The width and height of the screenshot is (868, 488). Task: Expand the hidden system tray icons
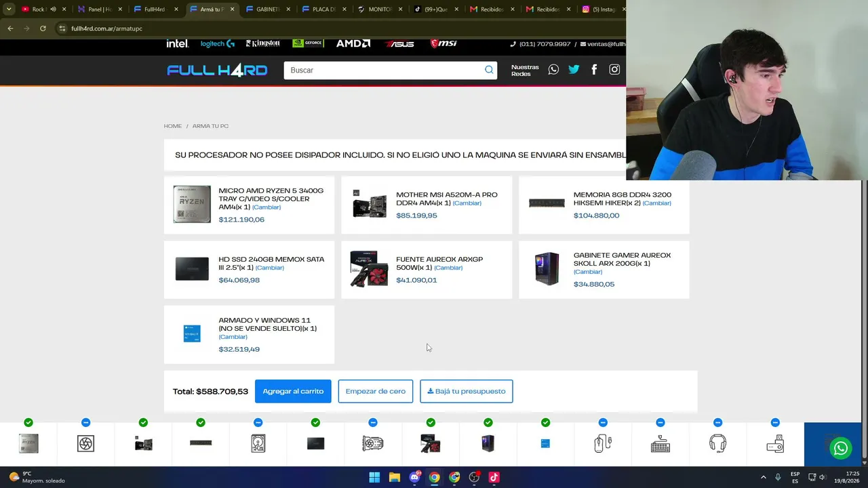(x=763, y=477)
